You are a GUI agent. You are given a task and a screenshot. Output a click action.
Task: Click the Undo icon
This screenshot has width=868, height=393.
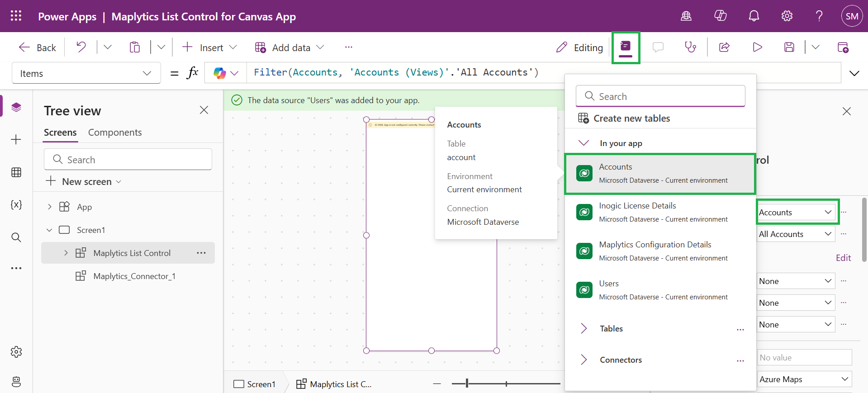[81, 47]
